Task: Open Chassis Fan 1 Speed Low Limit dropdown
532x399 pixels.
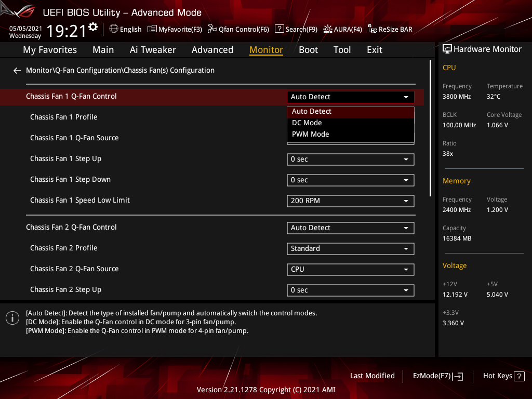Action: click(351, 201)
